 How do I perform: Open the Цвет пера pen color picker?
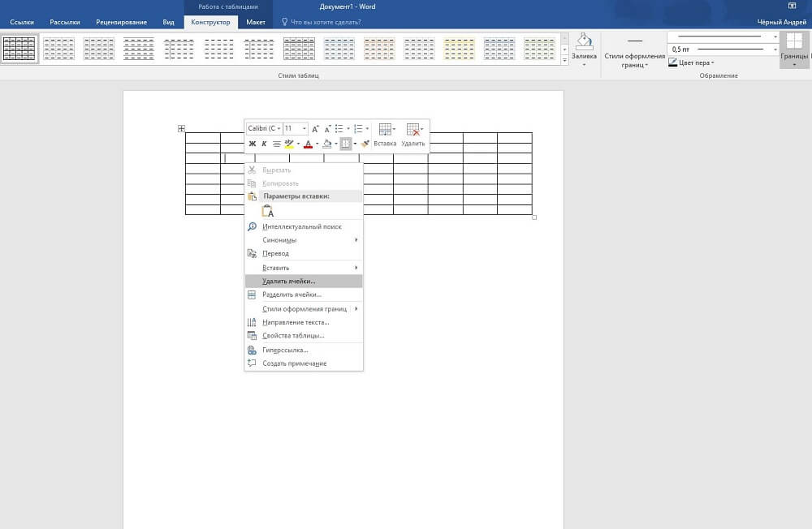point(696,62)
